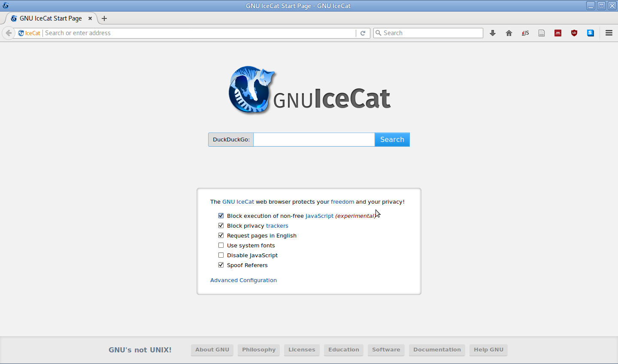Open a new tab with plus button
This screenshot has width=618, height=364.
tap(104, 18)
